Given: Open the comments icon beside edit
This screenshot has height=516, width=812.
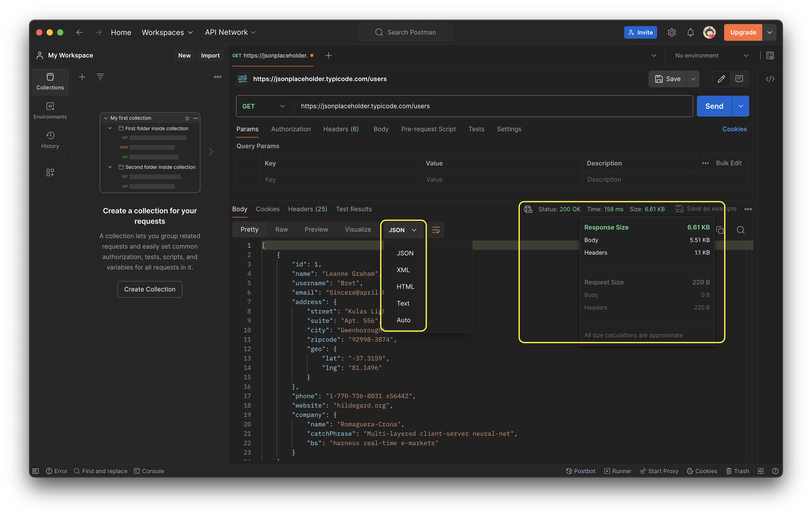Looking at the screenshot, I should coord(739,79).
